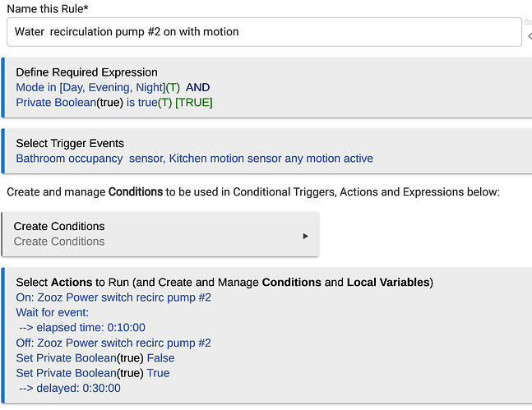The image size is (532, 410).
Task: Click the Bathroom occupancy sensor trigger
Action: pyautogui.click(x=90, y=158)
